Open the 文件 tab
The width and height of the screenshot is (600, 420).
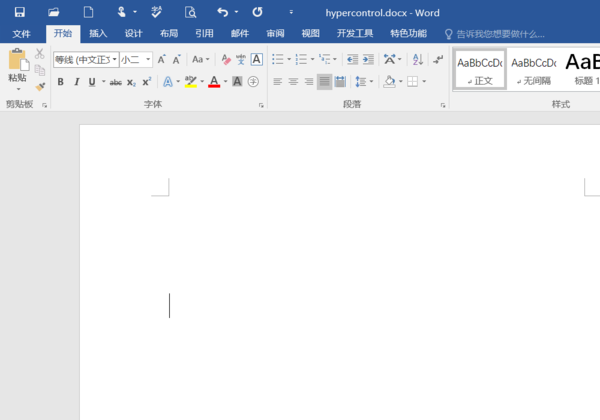tap(21, 34)
